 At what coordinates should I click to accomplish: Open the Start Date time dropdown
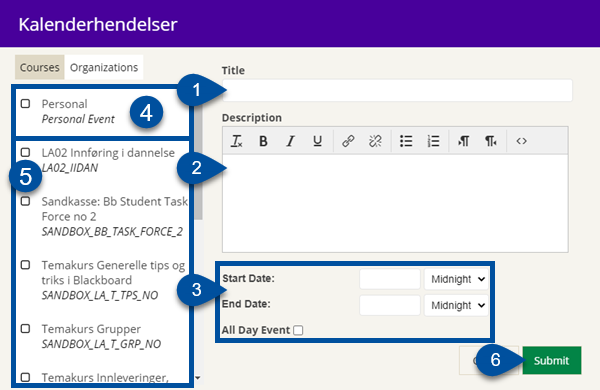456,279
